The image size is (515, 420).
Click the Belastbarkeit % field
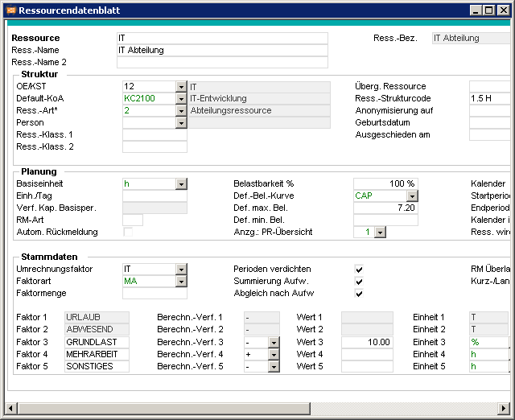point(385,184)
